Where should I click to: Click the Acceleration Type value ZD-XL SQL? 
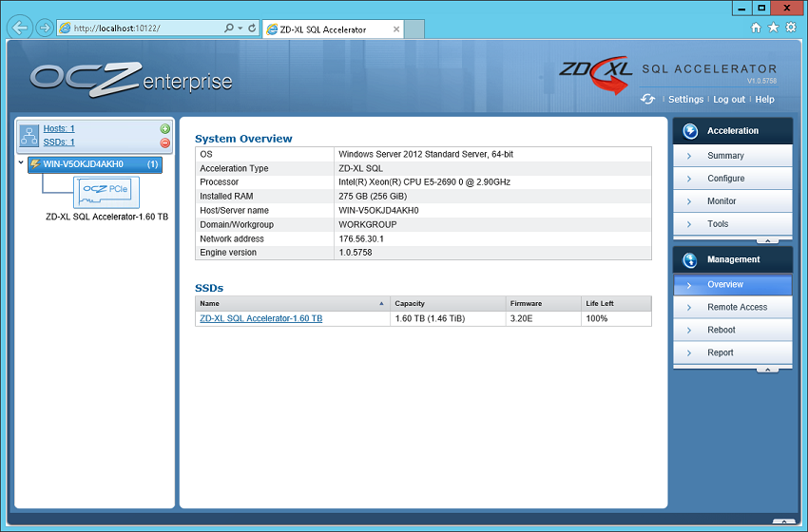pos(360,168)
